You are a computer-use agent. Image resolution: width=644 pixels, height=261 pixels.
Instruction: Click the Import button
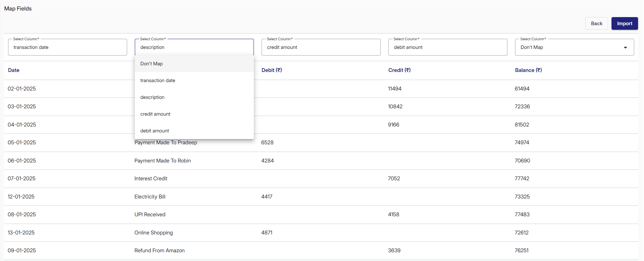(x=624, y=23)
